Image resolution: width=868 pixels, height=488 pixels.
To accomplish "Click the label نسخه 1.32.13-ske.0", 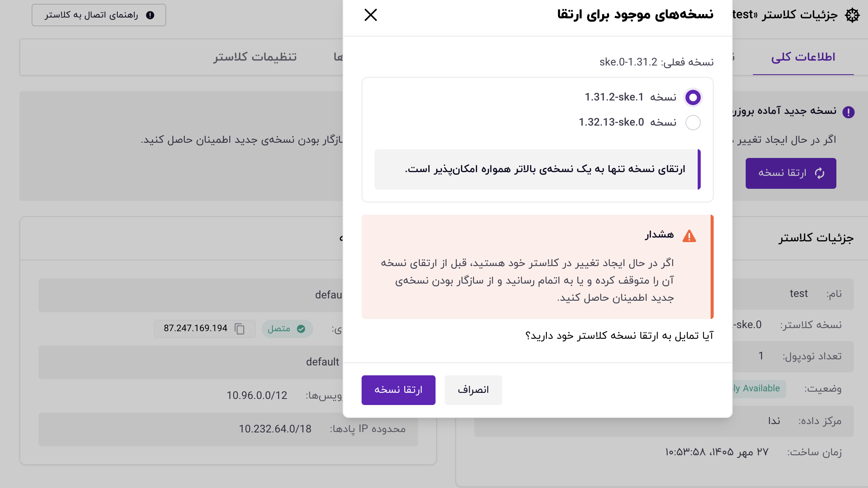I will tap(628, 122).
